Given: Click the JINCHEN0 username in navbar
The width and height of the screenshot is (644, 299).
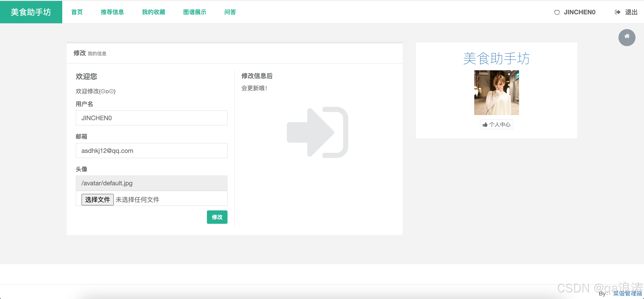Looking at the screenshot, I should pos(580,12).
